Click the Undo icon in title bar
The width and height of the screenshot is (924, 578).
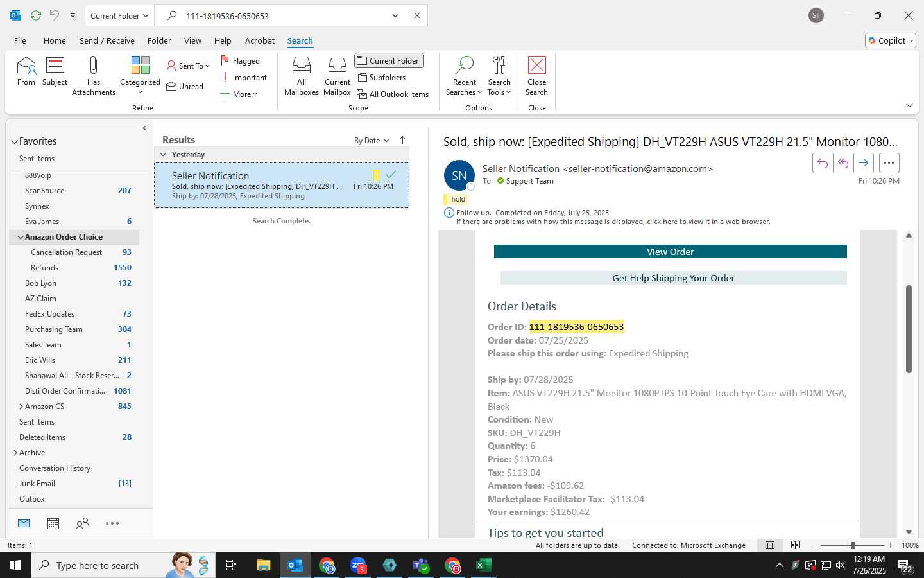click(x=55, y=15)
